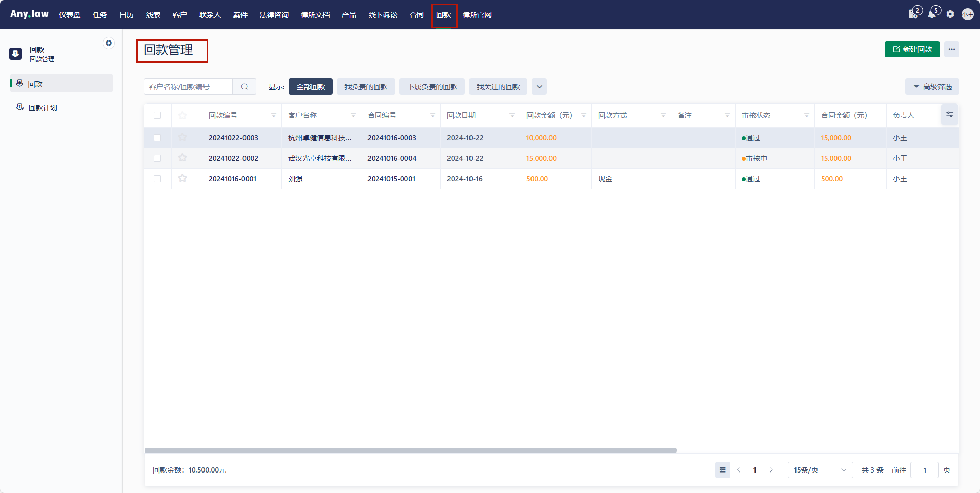Show 下属负责的回款
The height and width of the screenshot is (493, 980).
click(x=432, y=87)
